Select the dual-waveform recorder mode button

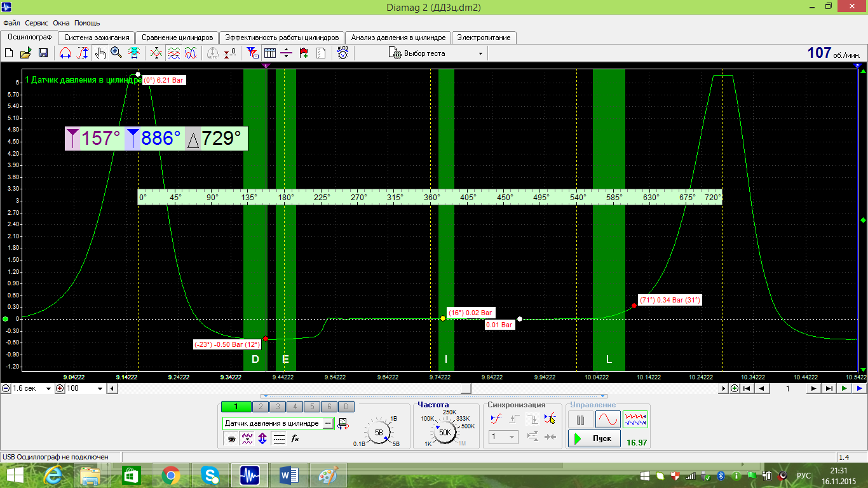[635, 419]
